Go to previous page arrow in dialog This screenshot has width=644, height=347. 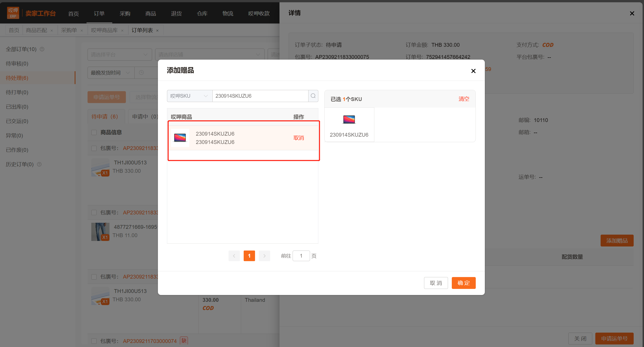(x=234, y=256)
